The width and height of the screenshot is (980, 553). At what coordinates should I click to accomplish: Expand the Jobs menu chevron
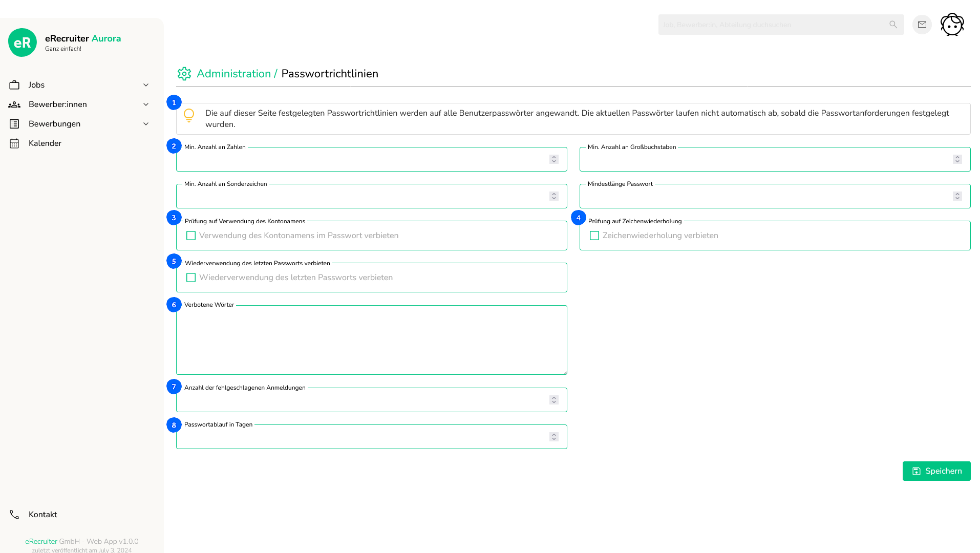click(x=146, y=85)
